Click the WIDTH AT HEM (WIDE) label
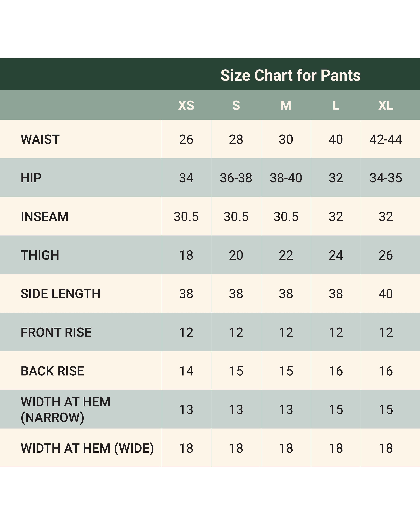 [87, 448]
